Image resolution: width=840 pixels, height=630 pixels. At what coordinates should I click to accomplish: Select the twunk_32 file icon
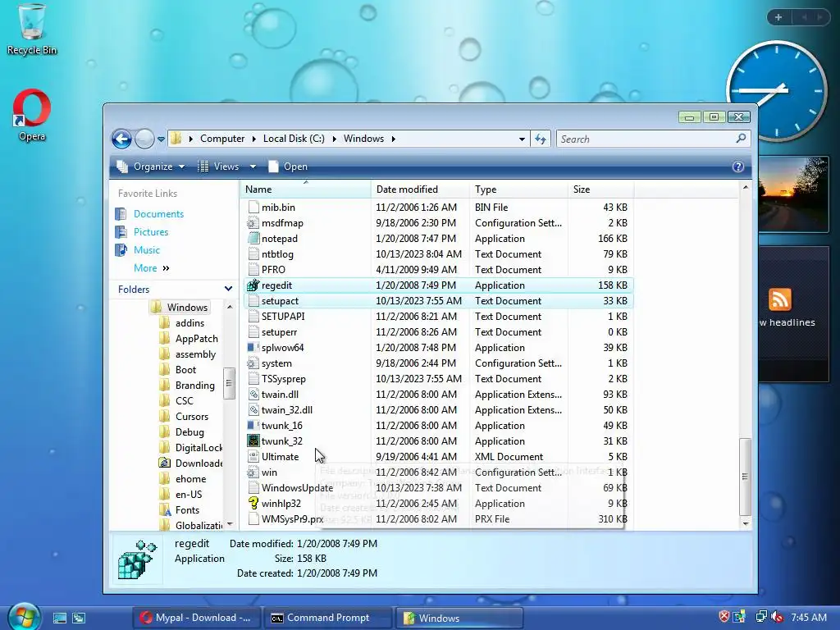coord(253,441)
